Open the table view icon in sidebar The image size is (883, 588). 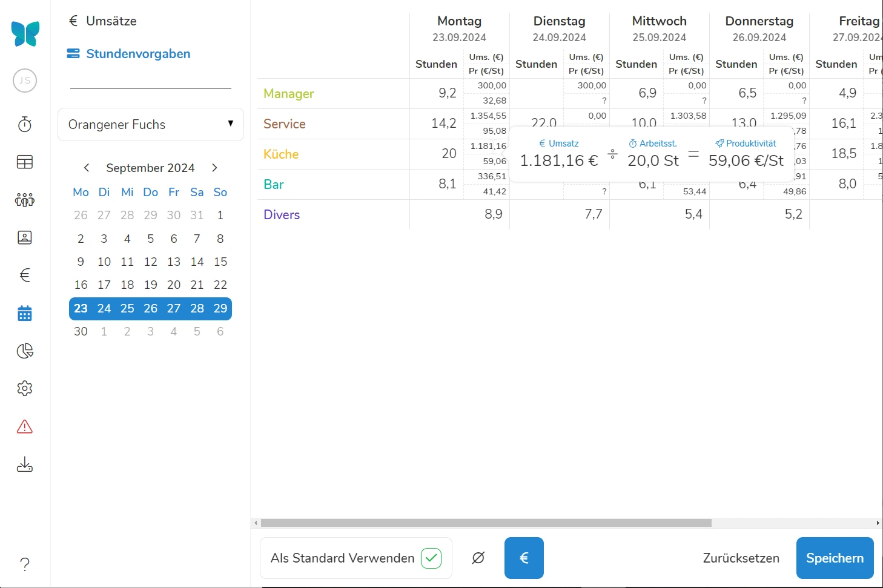click(25, 162)
